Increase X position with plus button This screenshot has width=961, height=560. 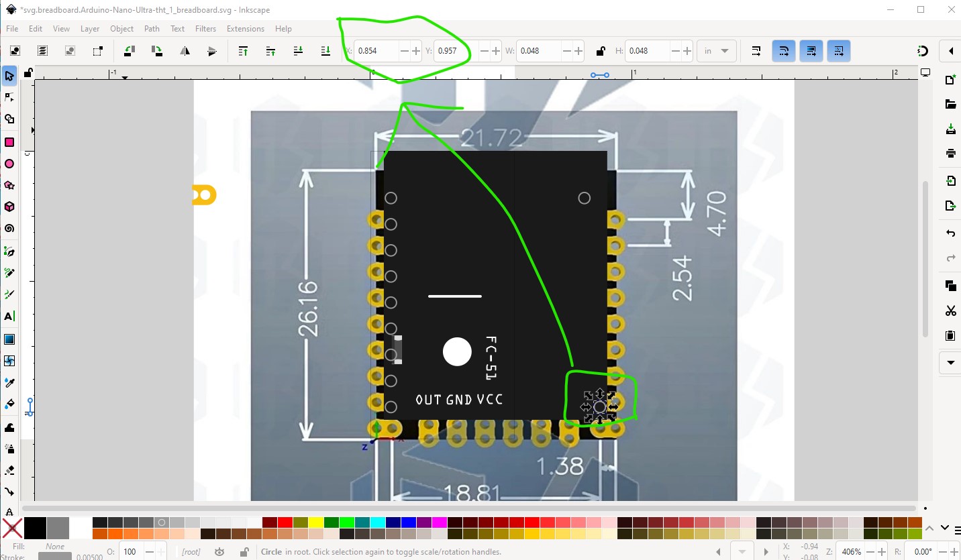(416, 51)
